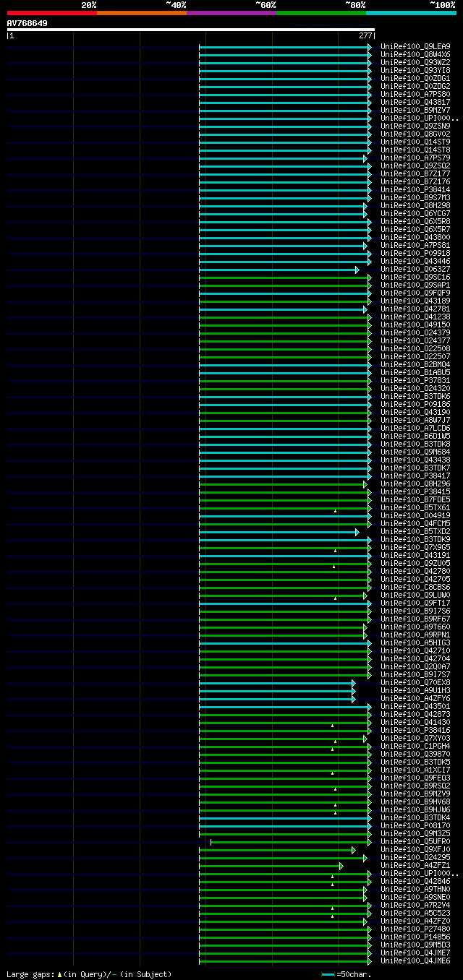The width and height of the screenshot is (463, 980).
Task: Click the cyan alignment bar for Q8W4X6
Action: pyautogui.click(x=284, y=55)
